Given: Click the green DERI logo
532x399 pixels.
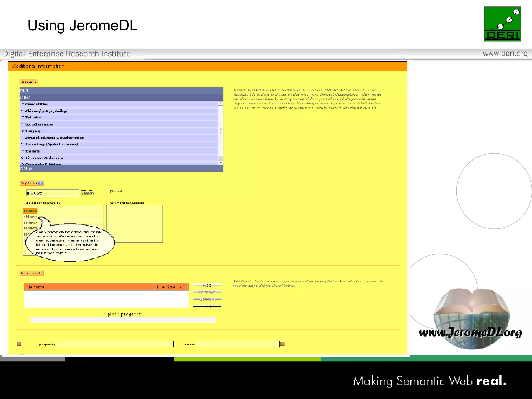Looking at the screenshot, I should coord(502,24).
